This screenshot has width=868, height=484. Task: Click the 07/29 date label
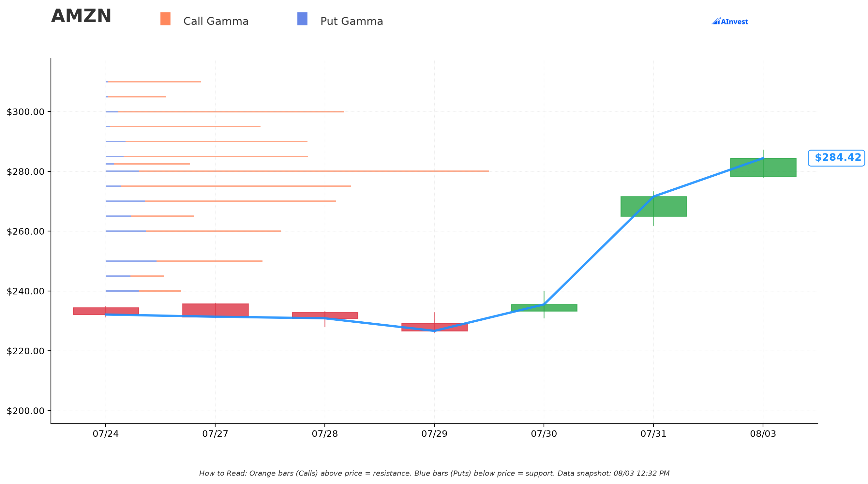point(434,434)
